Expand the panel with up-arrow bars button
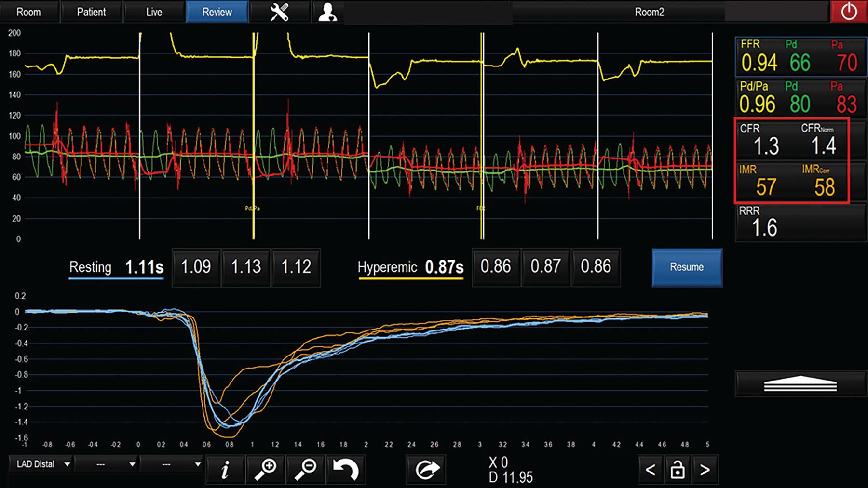Image resolution: width=868 pixels, height=488 pixels. point(800,383)
